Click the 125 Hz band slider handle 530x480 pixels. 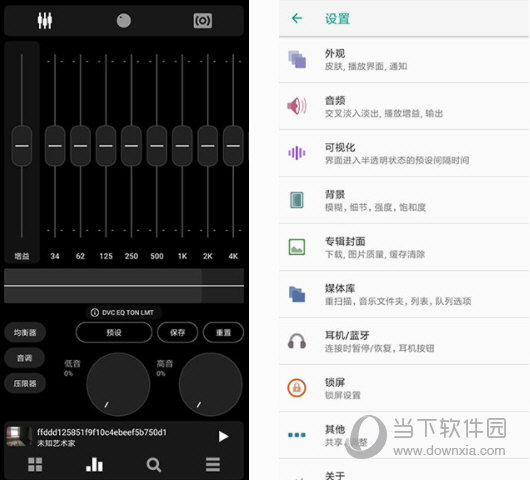106,146
